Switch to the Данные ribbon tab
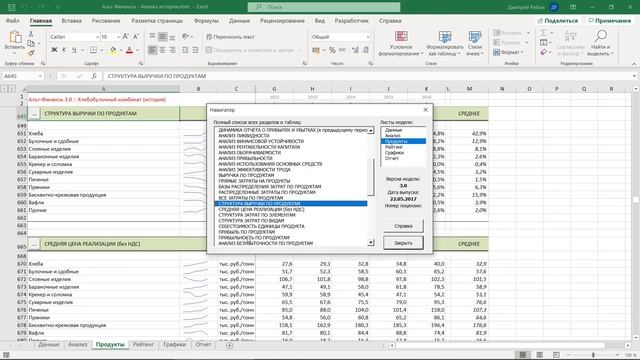 pyautogui.click(x=239, y=20)
